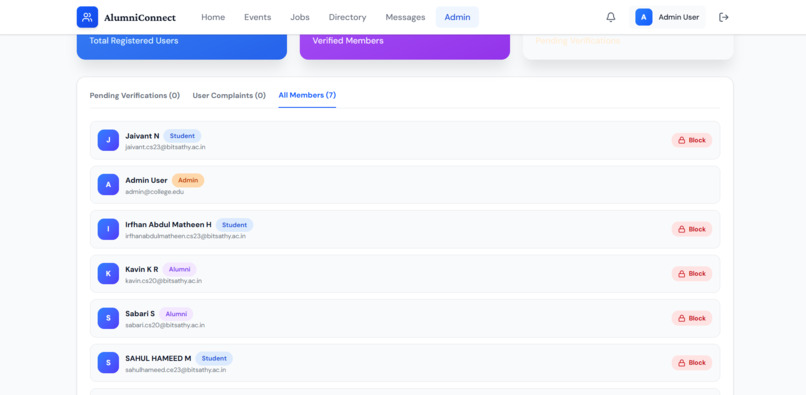Click the Total Registered Users card

(181, 46)
